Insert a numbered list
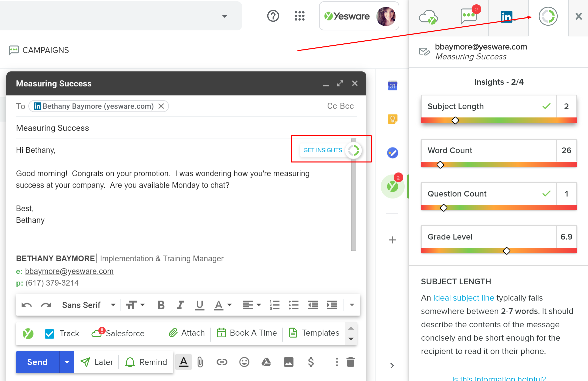Screen dimensions: 588x381 [275, 305]
